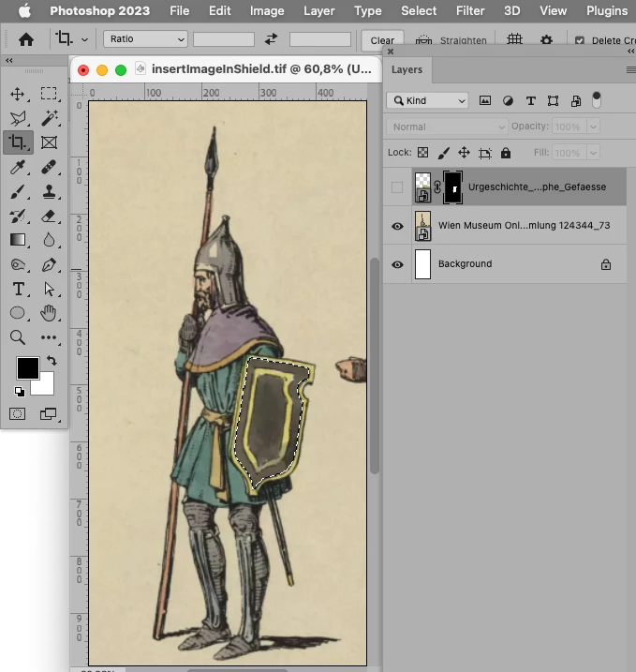Viewport: 636px width, 672px height.
Task: Open the Fill slider dropdown
Action: [x=593, y=153]
